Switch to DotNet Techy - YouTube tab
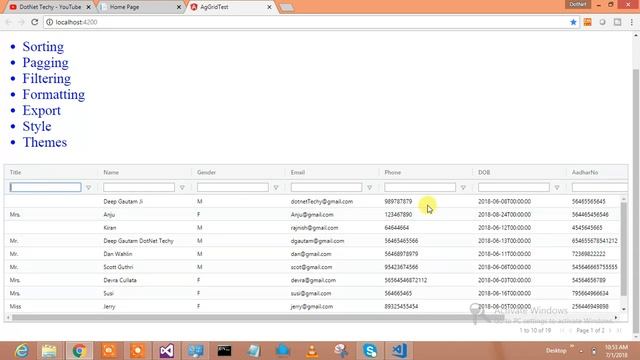Image resolution: width=640 pixels, height=360 pixels. pos(50,7)
